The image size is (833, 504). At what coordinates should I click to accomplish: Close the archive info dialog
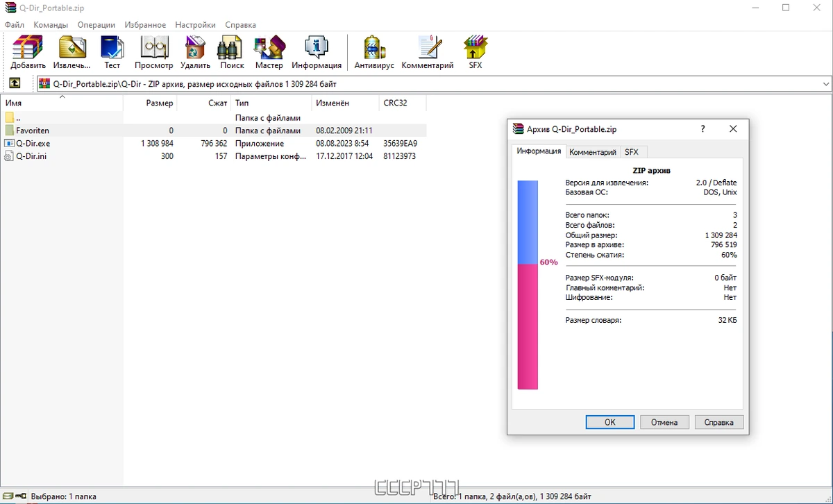tap(733, 129)
